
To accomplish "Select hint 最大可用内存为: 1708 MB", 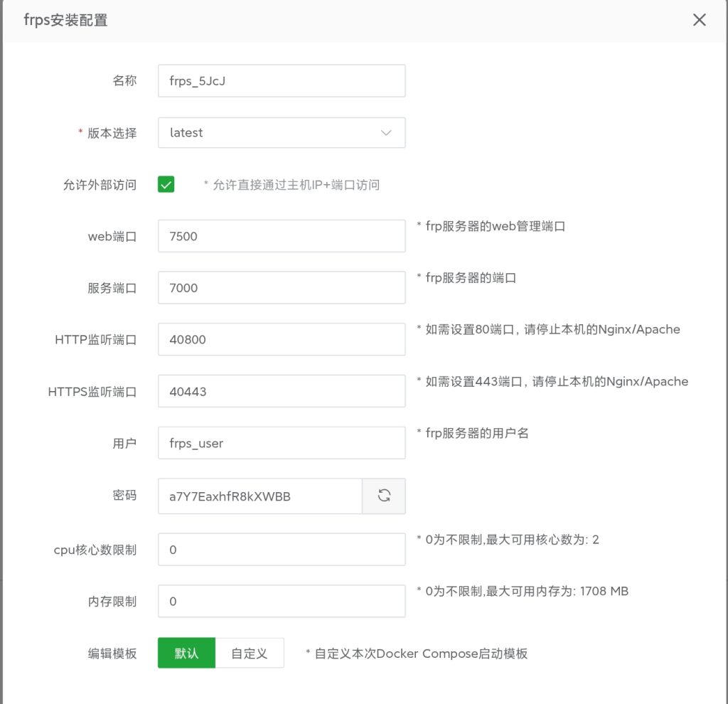I will pyautogui.click(x=557, y=591).
